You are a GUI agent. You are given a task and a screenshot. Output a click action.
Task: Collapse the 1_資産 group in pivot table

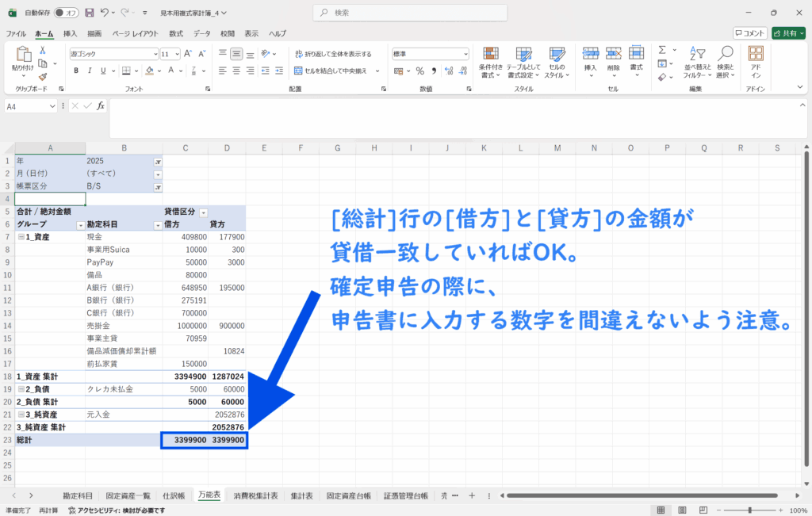click(20, 237)
